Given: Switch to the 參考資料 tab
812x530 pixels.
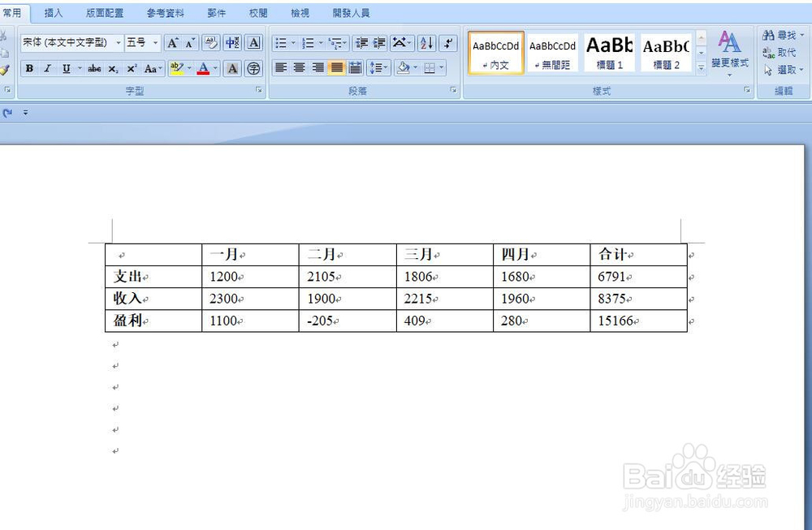Looking at the screenshot, I should [165, 13].
